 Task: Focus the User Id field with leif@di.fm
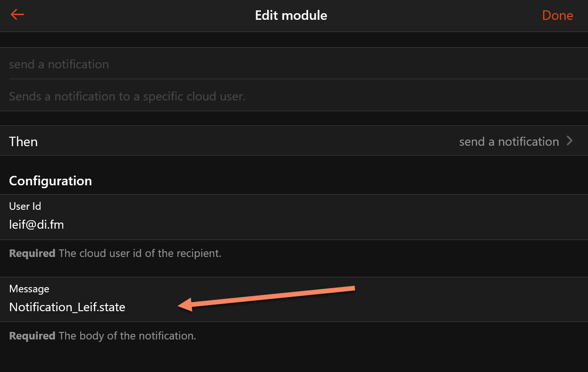(37, 224)
